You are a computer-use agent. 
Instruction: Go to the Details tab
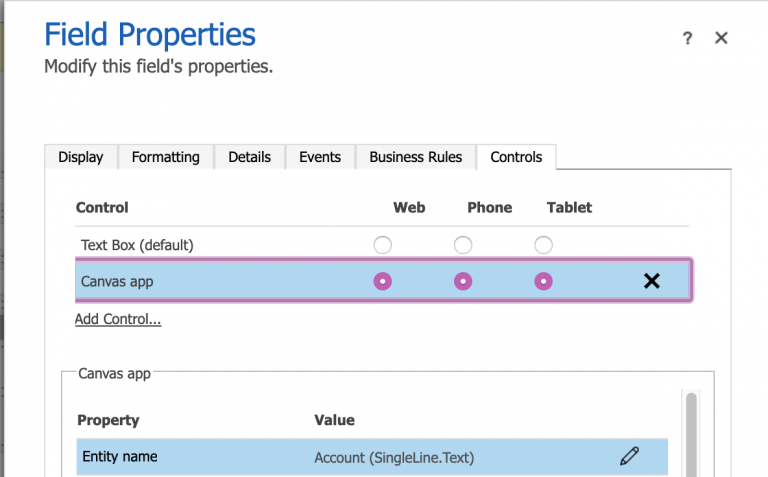[249, 157]
